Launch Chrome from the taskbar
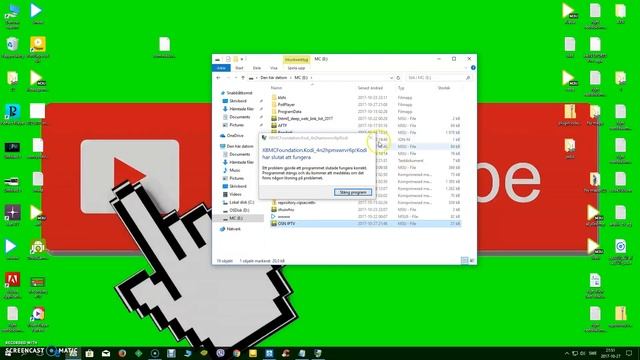This screenshot has height=360, width=640. [x=236, y=353]
